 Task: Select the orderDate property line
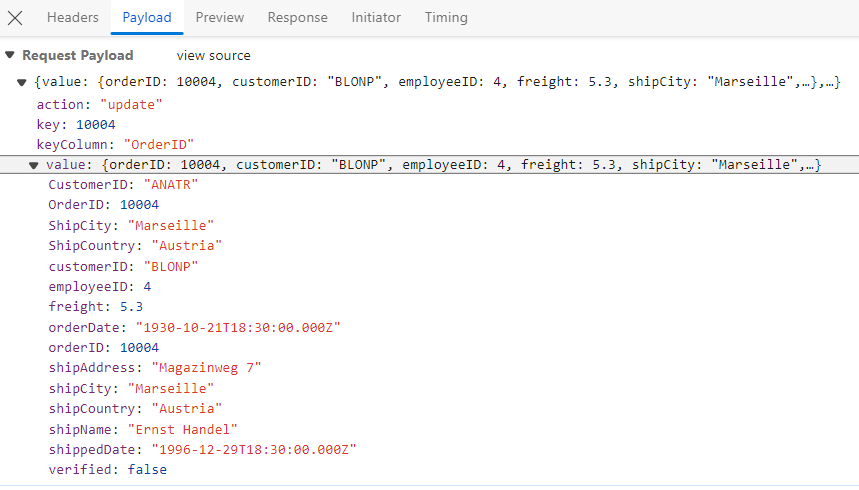[x=194, y=327]
